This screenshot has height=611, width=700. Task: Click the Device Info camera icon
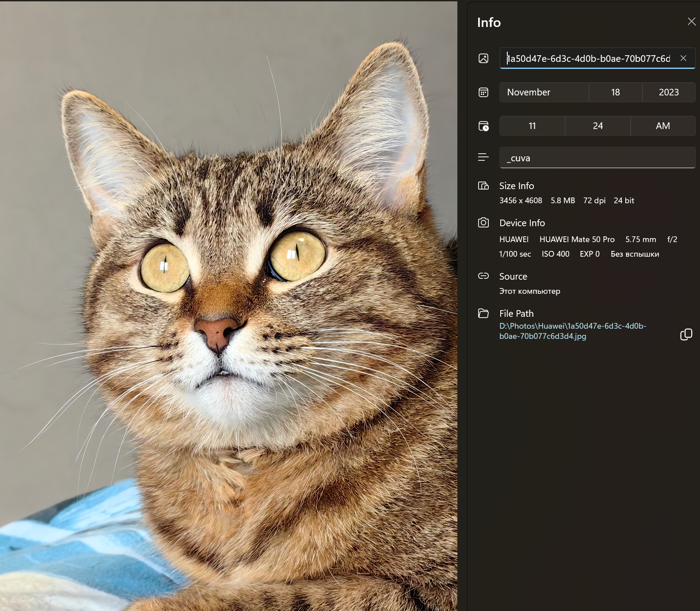point(483,223)
